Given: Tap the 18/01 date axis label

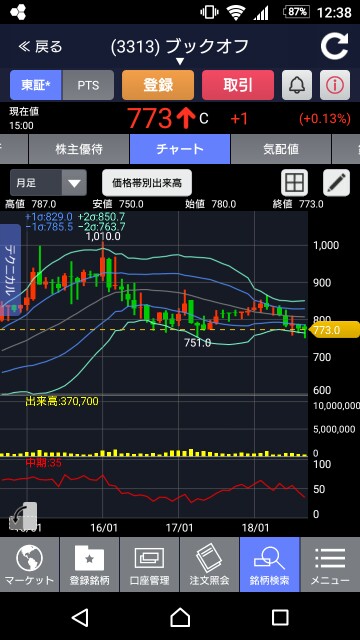Looking at the screenshot, I should pyautogui.click(x=255, y=528).
